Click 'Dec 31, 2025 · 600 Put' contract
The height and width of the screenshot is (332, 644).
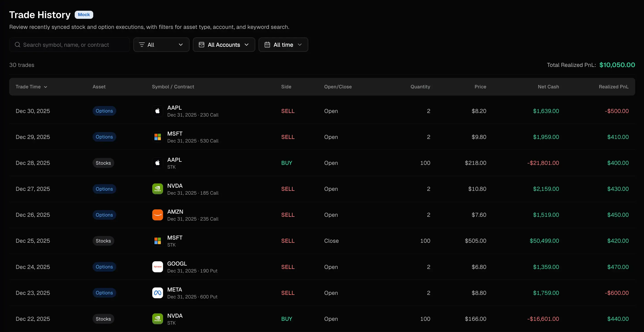point(192,297)
